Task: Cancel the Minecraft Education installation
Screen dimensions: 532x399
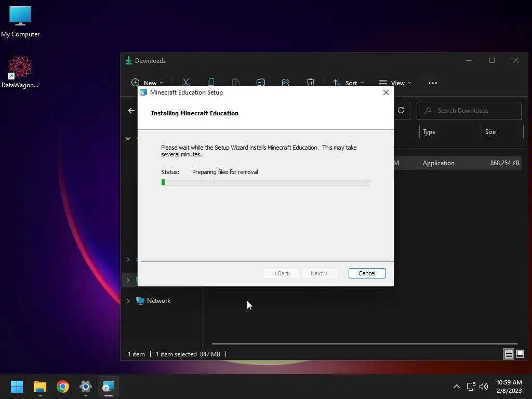Action: (367, 273)
